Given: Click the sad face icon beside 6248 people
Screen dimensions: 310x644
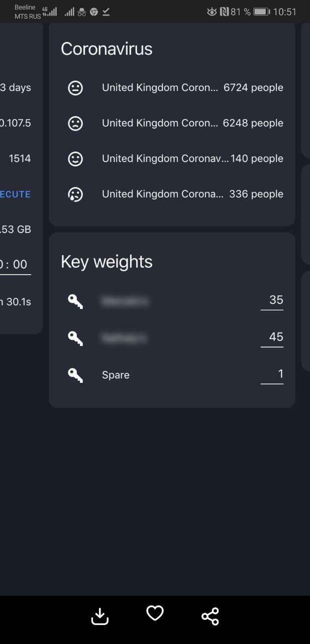Looking at the screenshot, I should point(75,123).
